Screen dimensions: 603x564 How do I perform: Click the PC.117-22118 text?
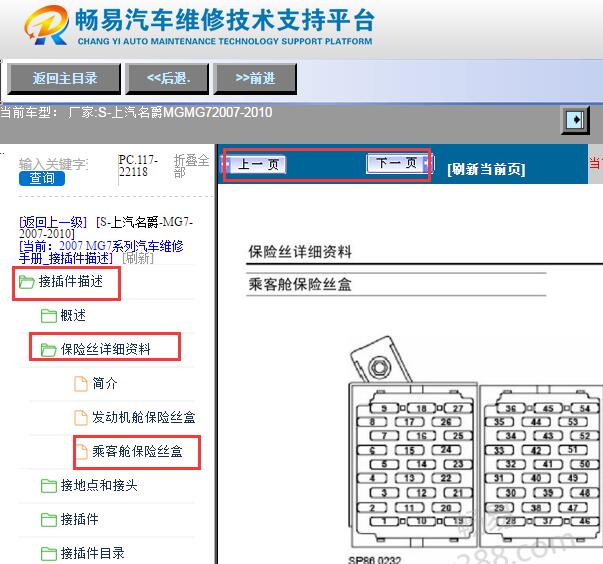(138, 166)
